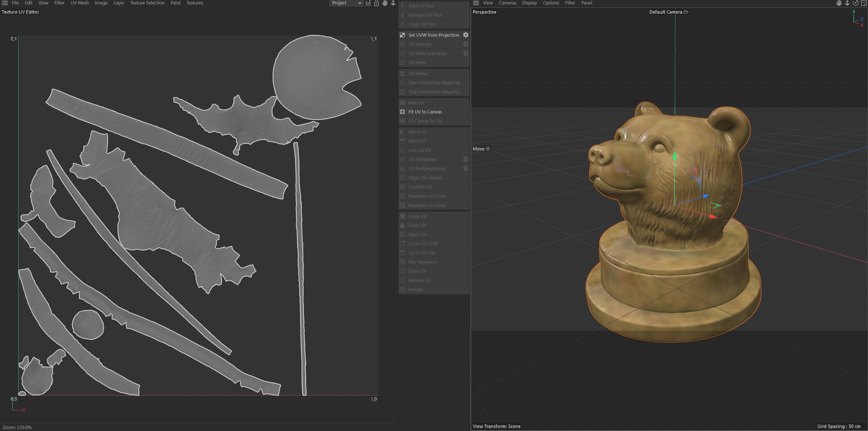Click Fit UV to Canvas command
The image size is (868, 431).
[425, 112]
